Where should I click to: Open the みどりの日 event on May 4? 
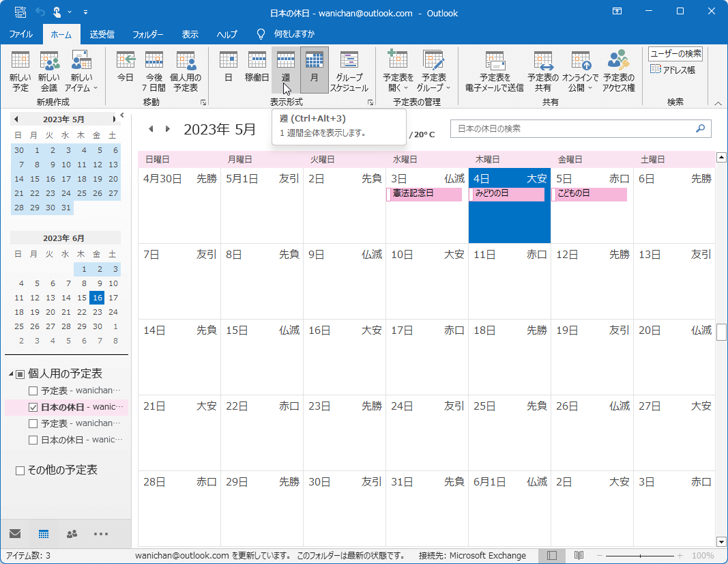click(x=506, y=194)
